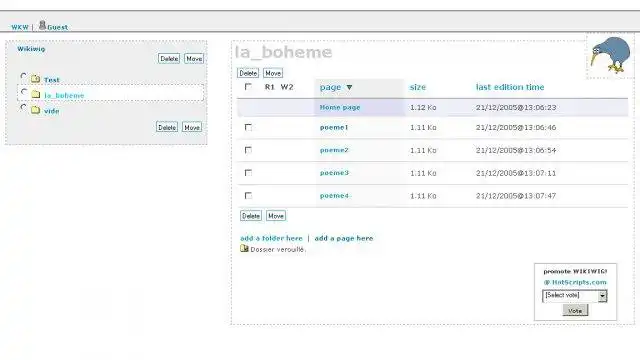Click timestamp 21/12/2005@13:07:47

(516, 196)
